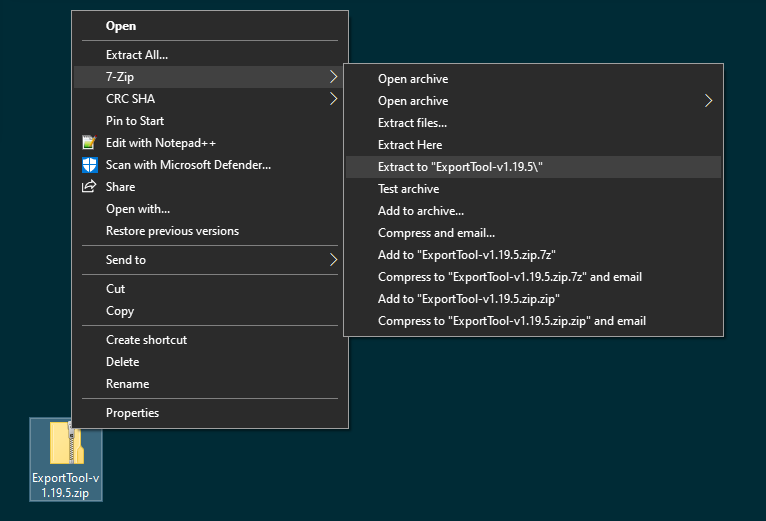Expand the CRC SHA submenu arrow

click(x=332, y=99)
